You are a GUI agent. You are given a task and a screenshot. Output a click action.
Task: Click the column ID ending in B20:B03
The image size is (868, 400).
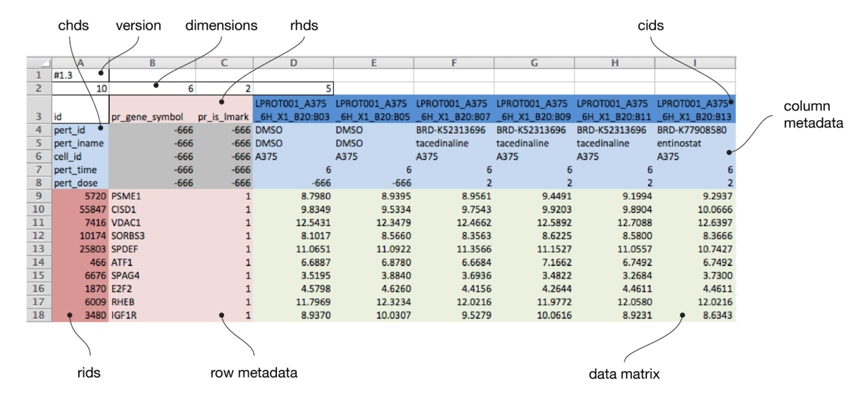(293, 109)
